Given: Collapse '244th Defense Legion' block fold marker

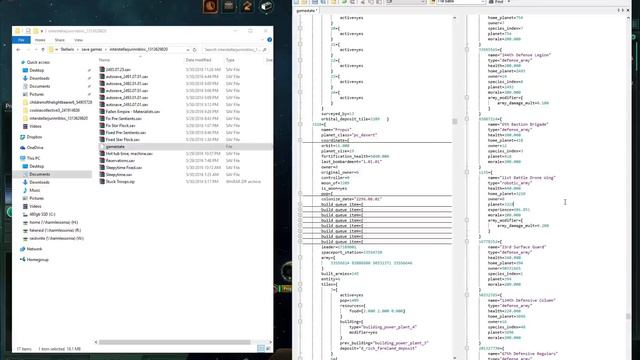Looking at the screenshot, I should click(x=467, y=49).
